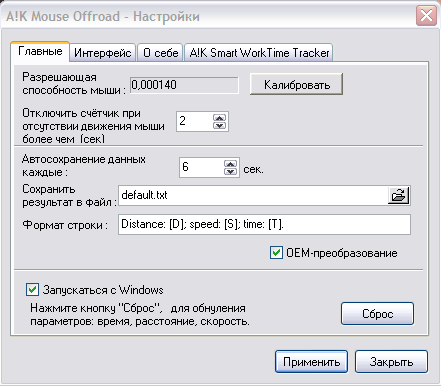Increase the autosave interval value

[x=231, y=163]
